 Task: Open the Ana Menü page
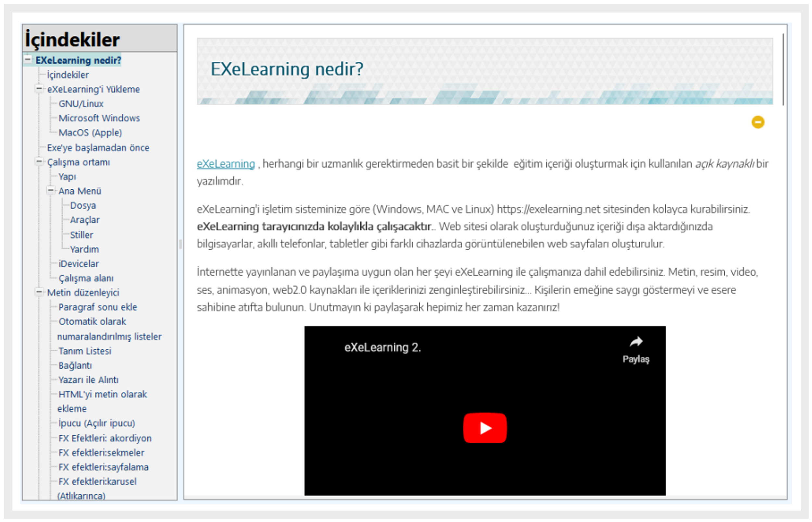(x=80, y=191)
